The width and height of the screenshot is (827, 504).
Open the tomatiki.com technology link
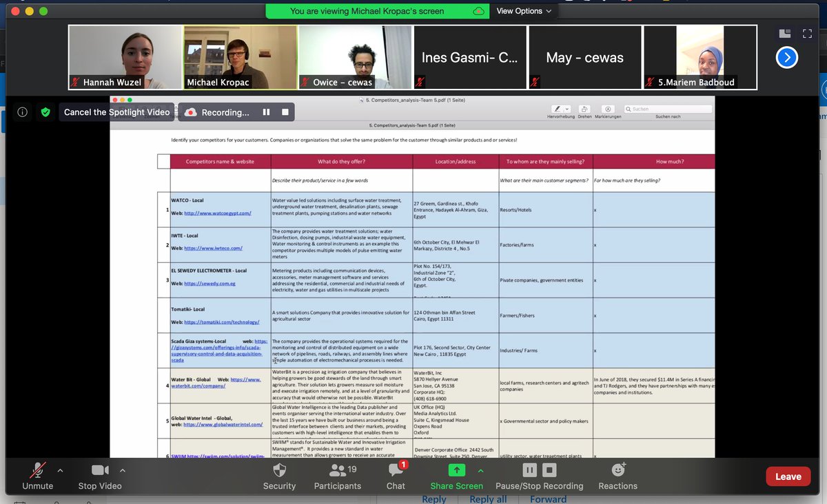[x=221, y=322]
